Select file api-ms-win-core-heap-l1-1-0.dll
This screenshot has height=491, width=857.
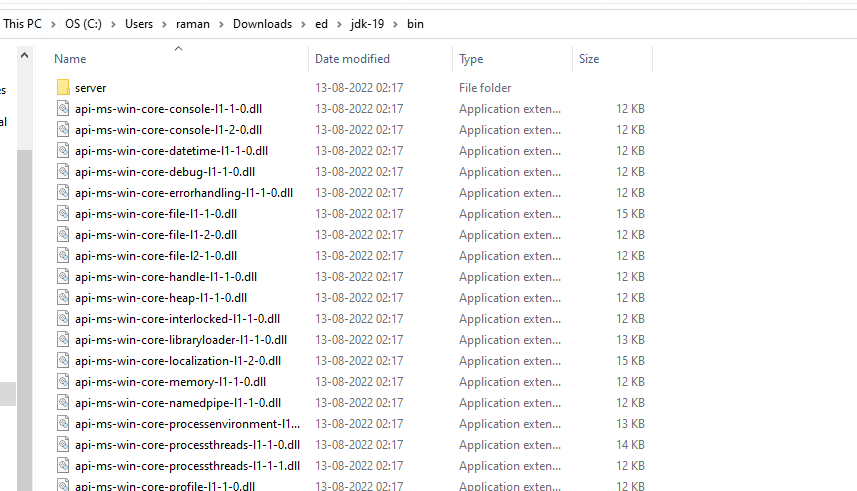tap(161, 297)
